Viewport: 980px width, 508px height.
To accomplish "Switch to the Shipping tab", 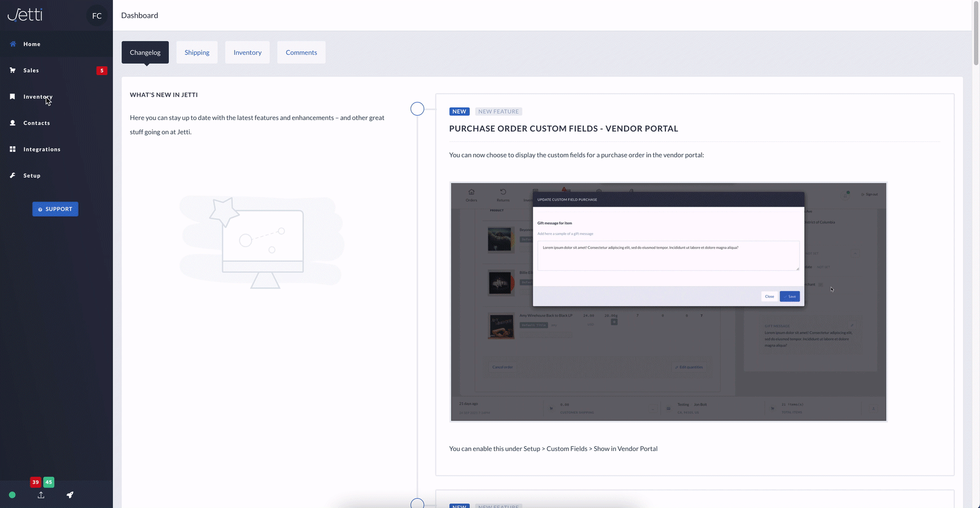I will 197,53.
